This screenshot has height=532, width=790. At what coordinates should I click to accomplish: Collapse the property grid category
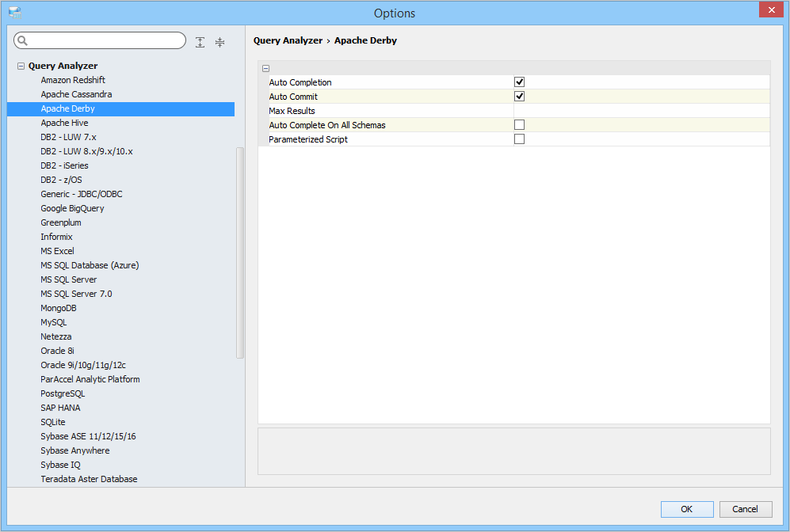(x=265, y=68)
